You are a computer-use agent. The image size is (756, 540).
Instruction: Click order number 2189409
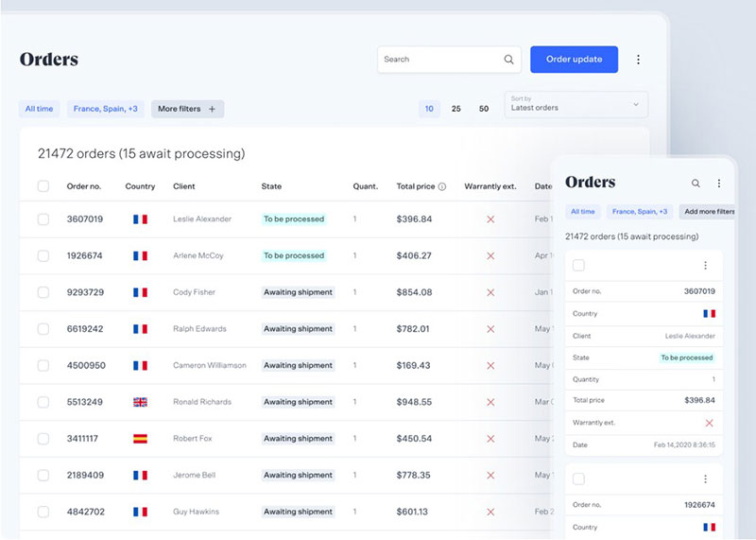tap(85, 476)
